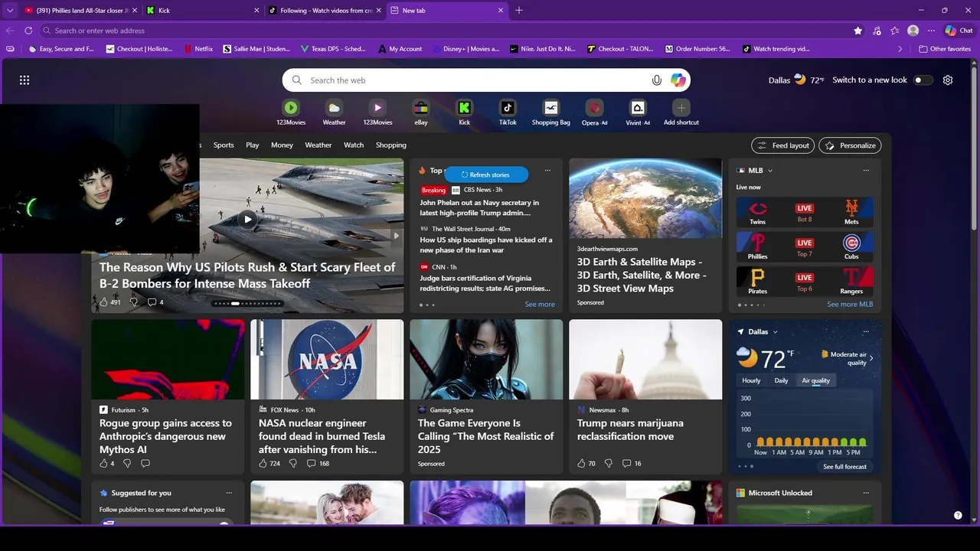This screenshot has height=551, width=980.
Task: Open the Kick shortcut tile
Action: point(464,112)
